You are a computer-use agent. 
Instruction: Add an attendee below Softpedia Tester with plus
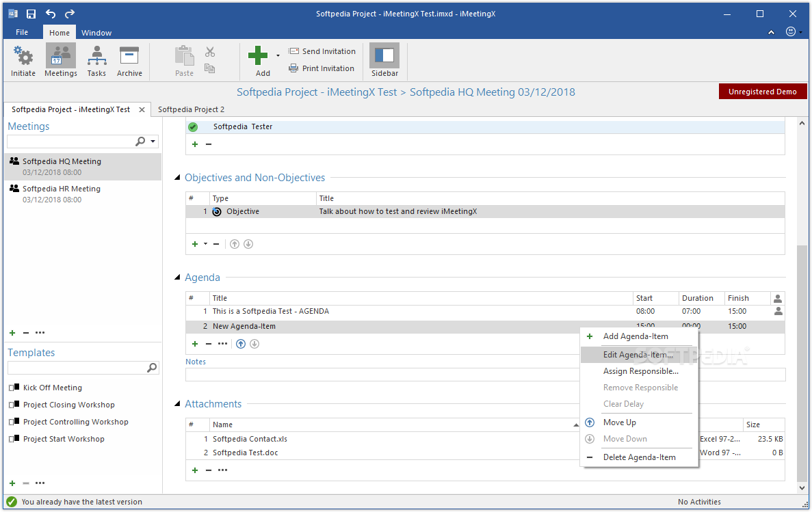click(x=195, y=144)
